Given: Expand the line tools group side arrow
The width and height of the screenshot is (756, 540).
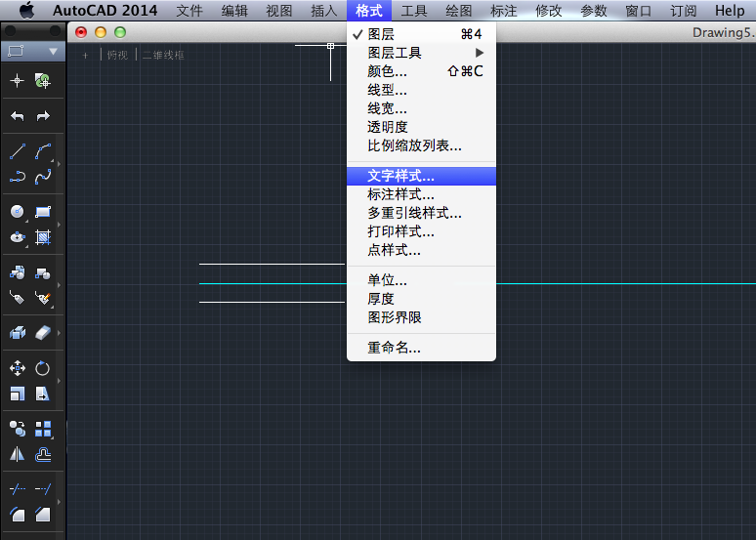Looking at the screenshot, I should click(x=59, y=164).
